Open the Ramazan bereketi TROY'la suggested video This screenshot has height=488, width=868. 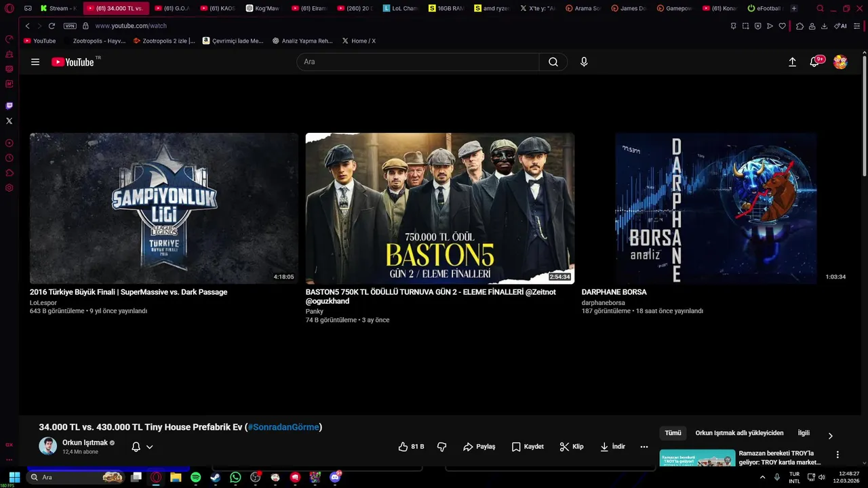[697, 458]
